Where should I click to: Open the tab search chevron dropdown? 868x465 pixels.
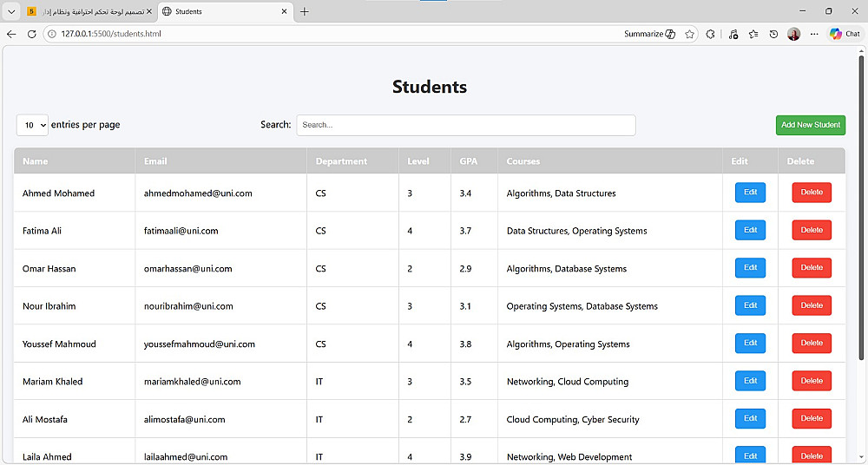(x=10, y=11)
